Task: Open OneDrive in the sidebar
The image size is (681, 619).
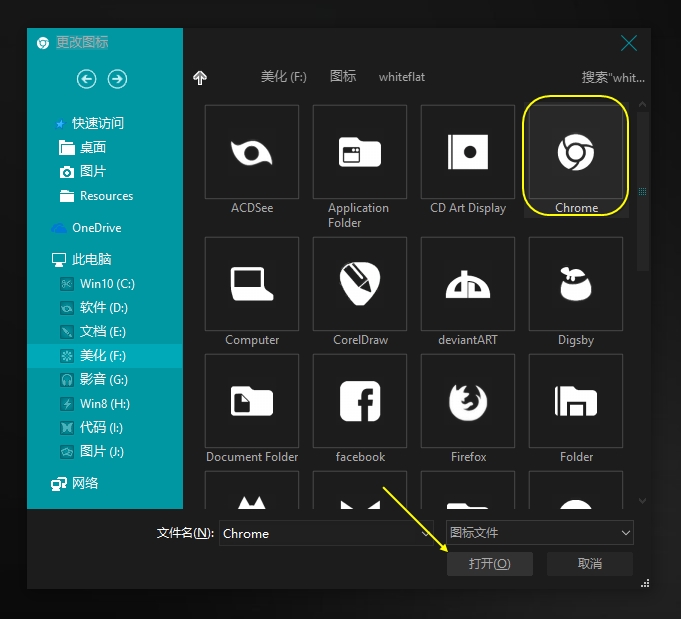Action: tap(86, 228)
